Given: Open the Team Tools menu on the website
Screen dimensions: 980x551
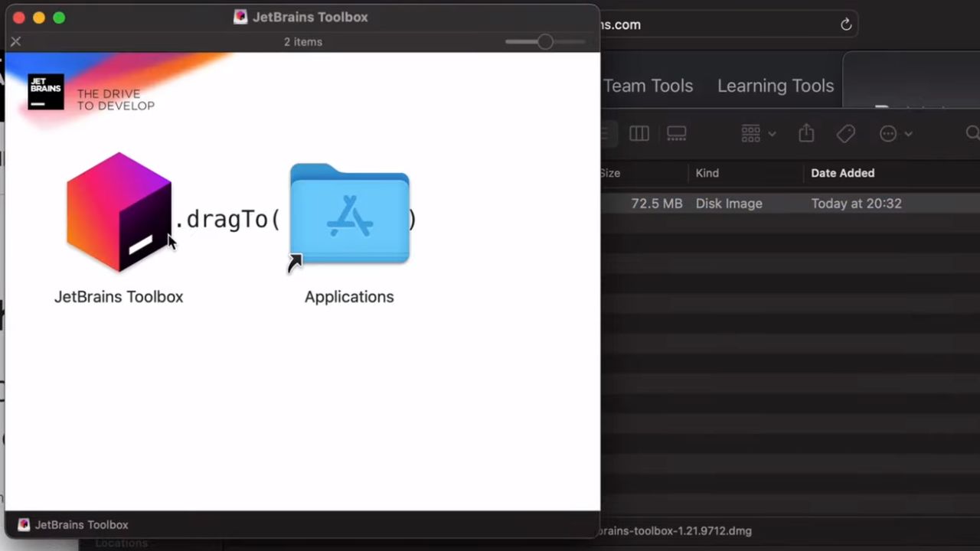Looking at the screenshot, I should 648,86.
